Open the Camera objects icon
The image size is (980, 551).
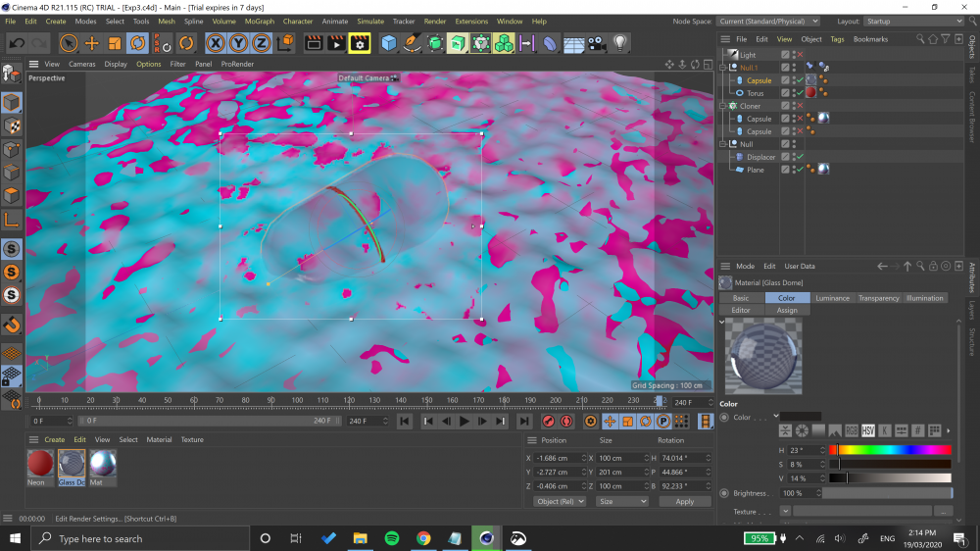[596, 43]
